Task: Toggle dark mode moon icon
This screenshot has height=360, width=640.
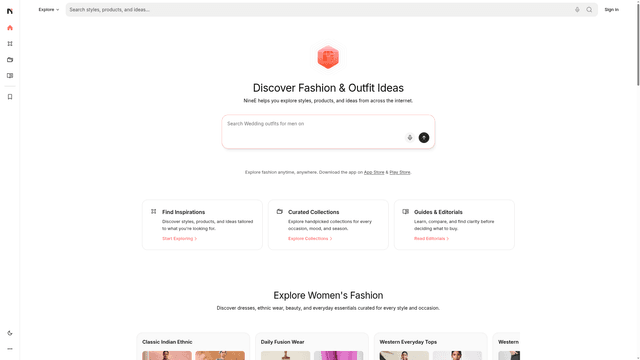Action: 10,333
